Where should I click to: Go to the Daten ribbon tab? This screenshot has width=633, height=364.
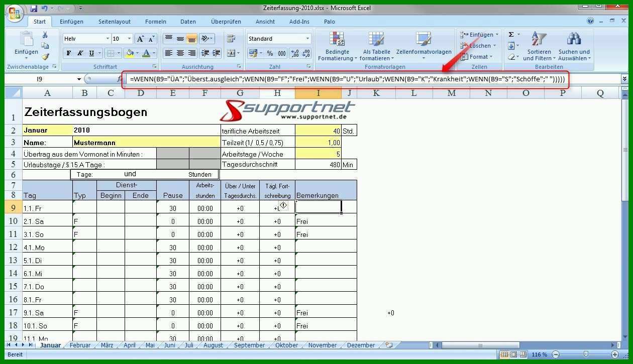[188, 22]
